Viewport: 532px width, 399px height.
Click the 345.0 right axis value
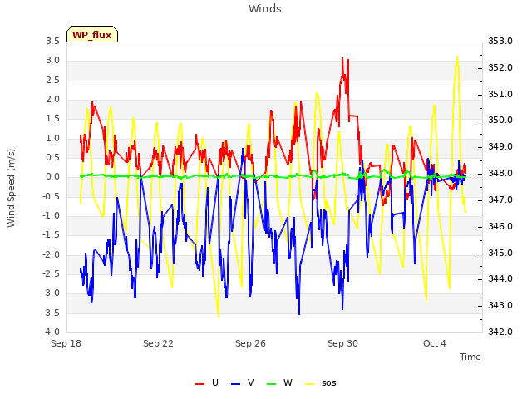click(x=500, y=253)
